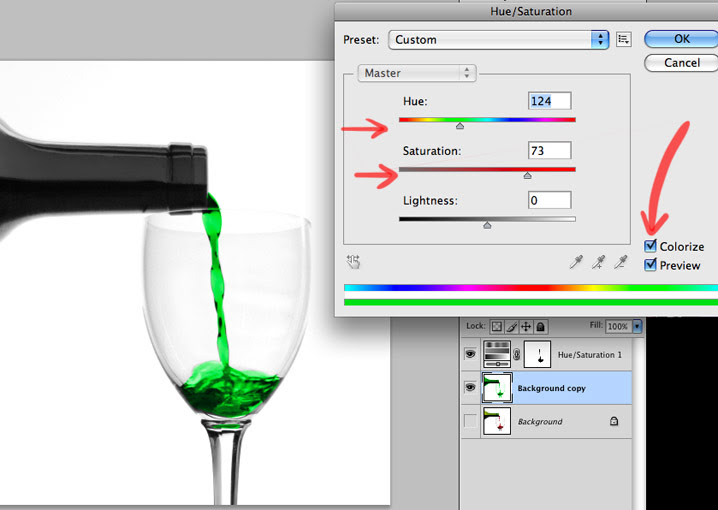Click the Fill 100% value field
Image resolution: width=718 pixels, height=510 pixels.
tap(619, 326)
